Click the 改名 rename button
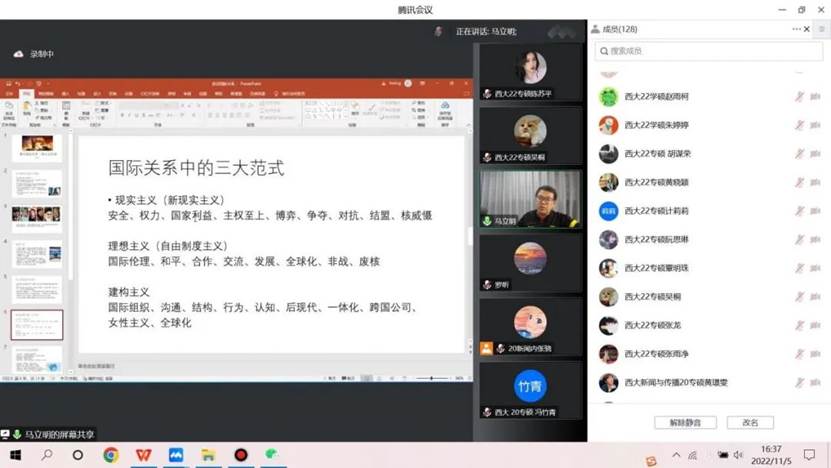The image size is (831, 468). pos(750,422)
